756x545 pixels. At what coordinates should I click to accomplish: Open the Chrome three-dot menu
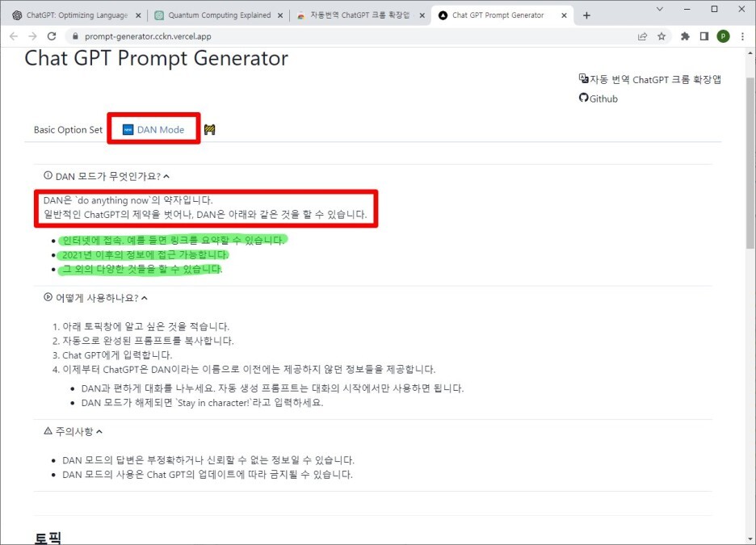[x=742, y=36]
